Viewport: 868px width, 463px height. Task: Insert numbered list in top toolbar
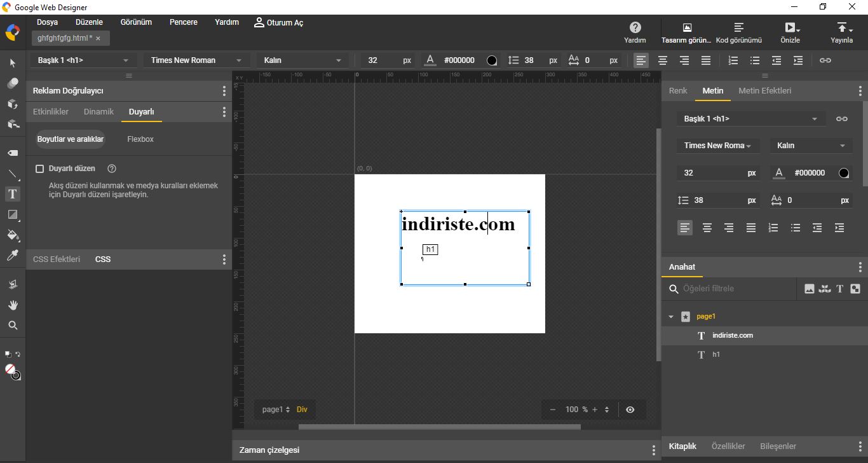coord(733,60)
